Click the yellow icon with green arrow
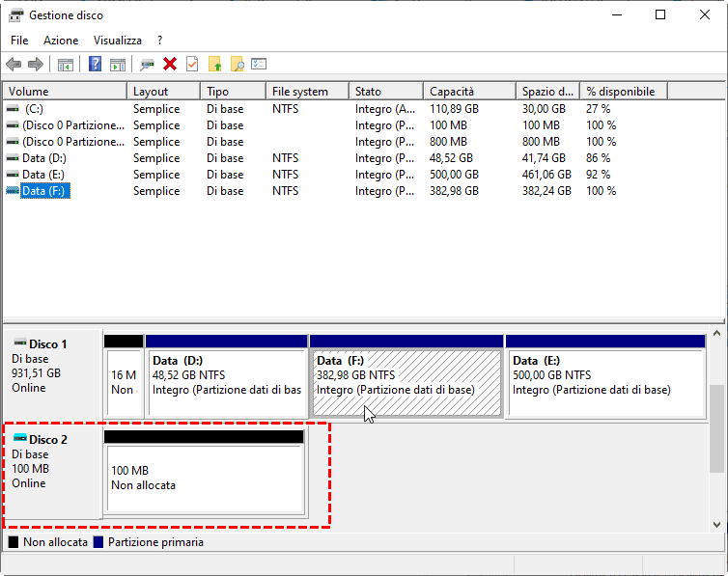The width and height of the screenshot is (728, 576). (214, 64)
